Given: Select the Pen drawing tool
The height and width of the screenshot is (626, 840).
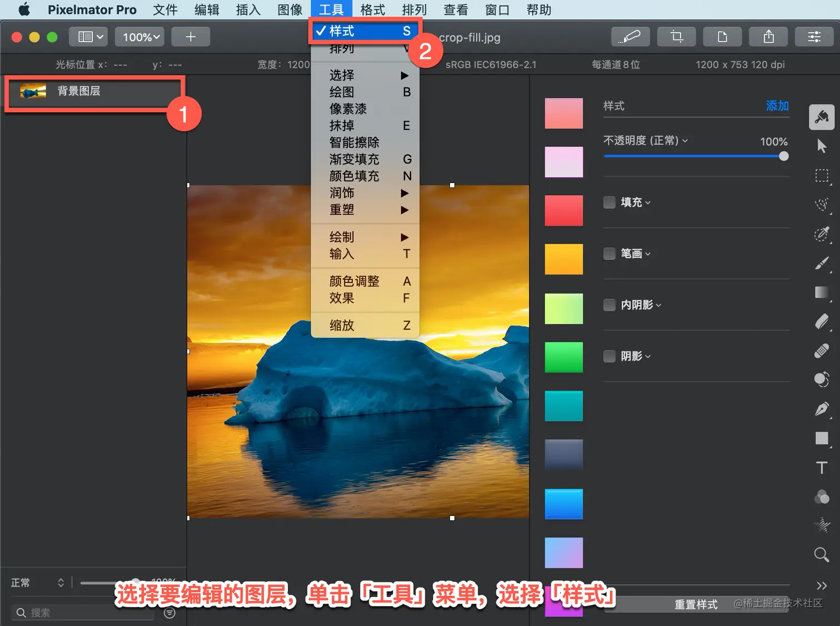Looking at the screenshot, I should (822, 409).
